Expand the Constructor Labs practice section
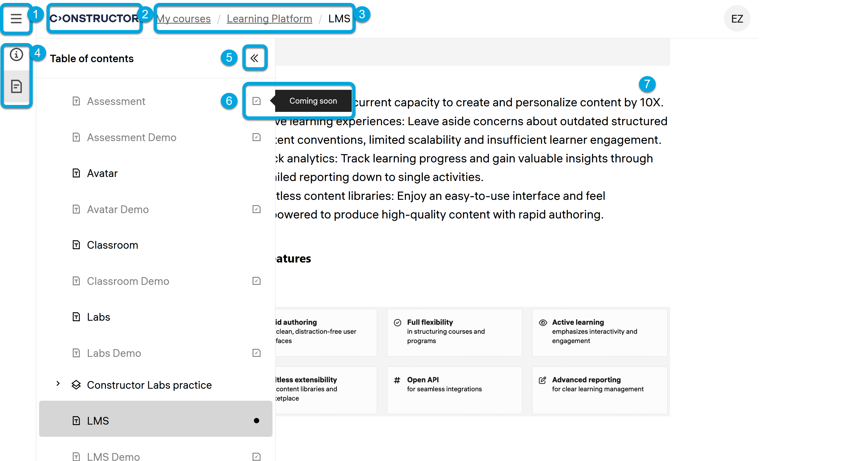 click(x=58, y=384)
